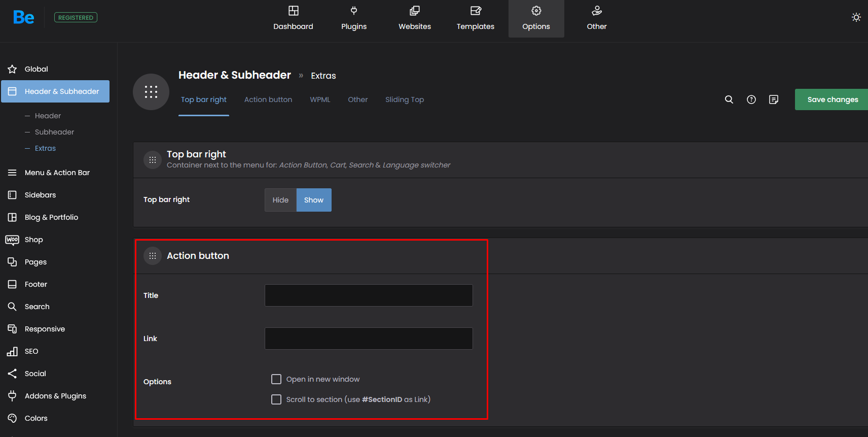This screenshot has height=437, width=868.
Task: Open the Dashboard section
Action: click(293, 18)
